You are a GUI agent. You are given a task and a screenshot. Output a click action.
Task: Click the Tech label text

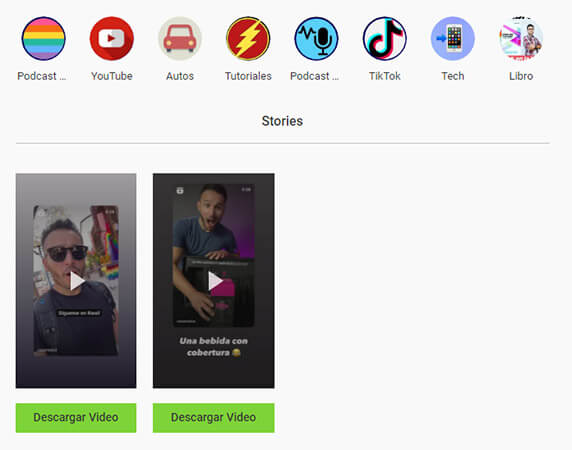pyautogui.click(x=453, y=76)
